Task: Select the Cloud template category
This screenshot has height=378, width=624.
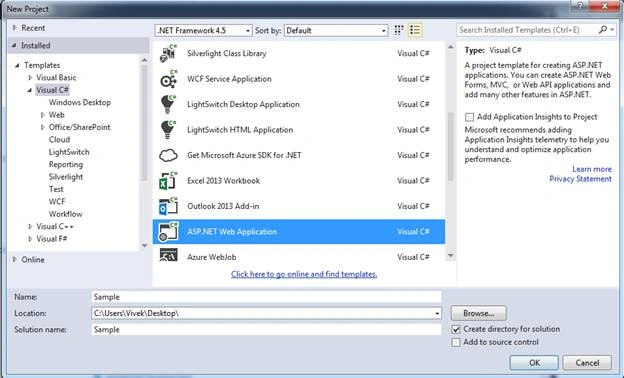Action: (x=59, y=140)
